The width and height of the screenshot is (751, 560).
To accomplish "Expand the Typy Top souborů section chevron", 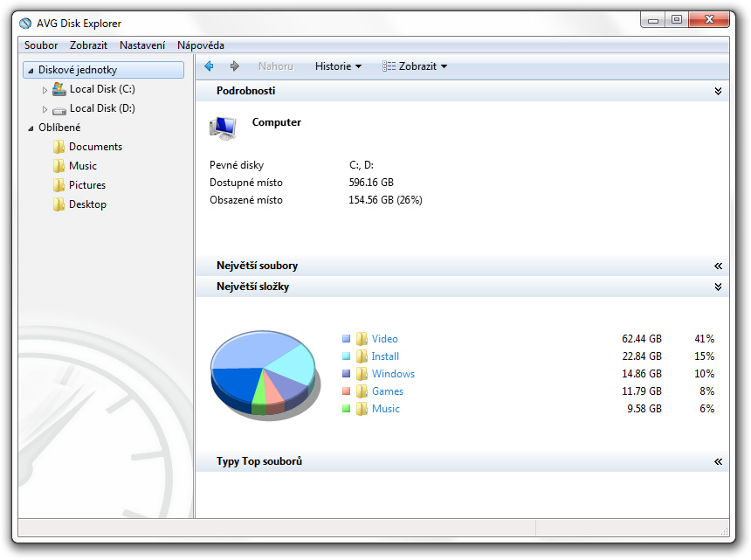I will point(718,462).
